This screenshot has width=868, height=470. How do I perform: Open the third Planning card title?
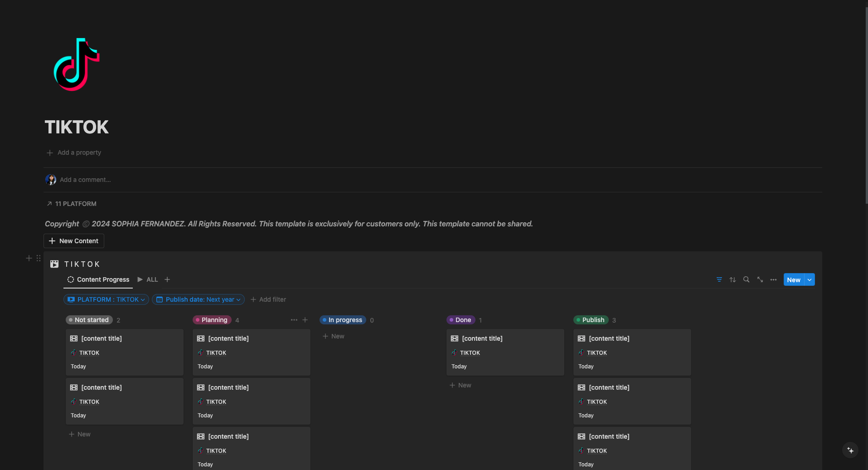[228, 436]
